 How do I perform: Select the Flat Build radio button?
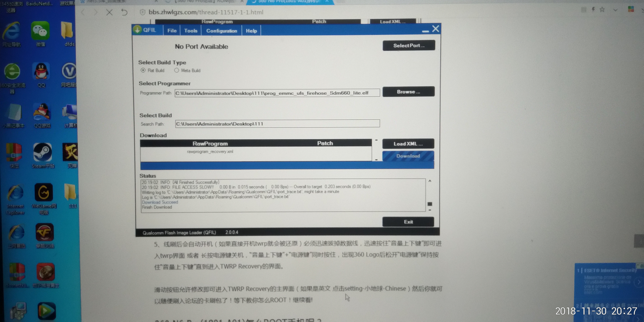tap(143, 70)
